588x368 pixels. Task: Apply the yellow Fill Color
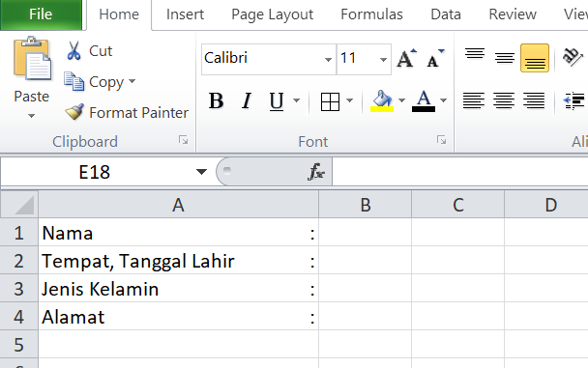(382, 101)
